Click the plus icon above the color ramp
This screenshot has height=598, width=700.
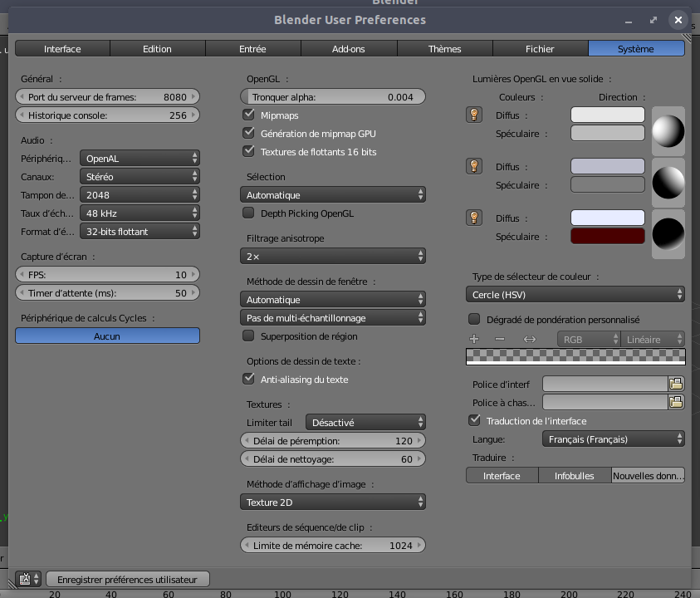pyautogui.click(x=474, y=339)
